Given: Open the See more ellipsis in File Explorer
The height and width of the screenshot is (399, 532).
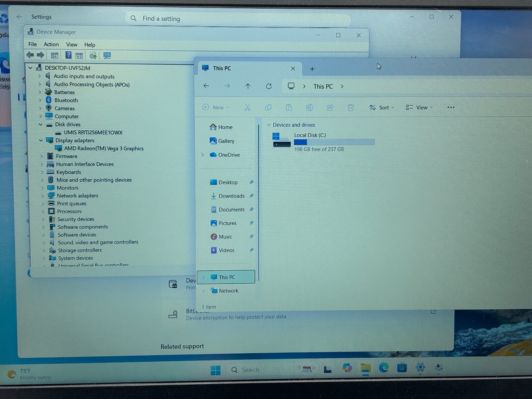Looking at the screenshot, I should click(451, 107).
